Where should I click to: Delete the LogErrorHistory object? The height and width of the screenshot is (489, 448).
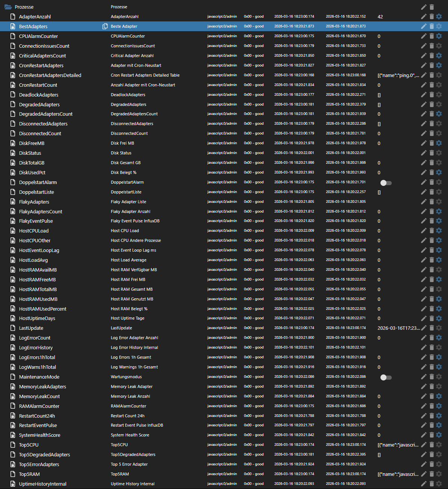431,347
